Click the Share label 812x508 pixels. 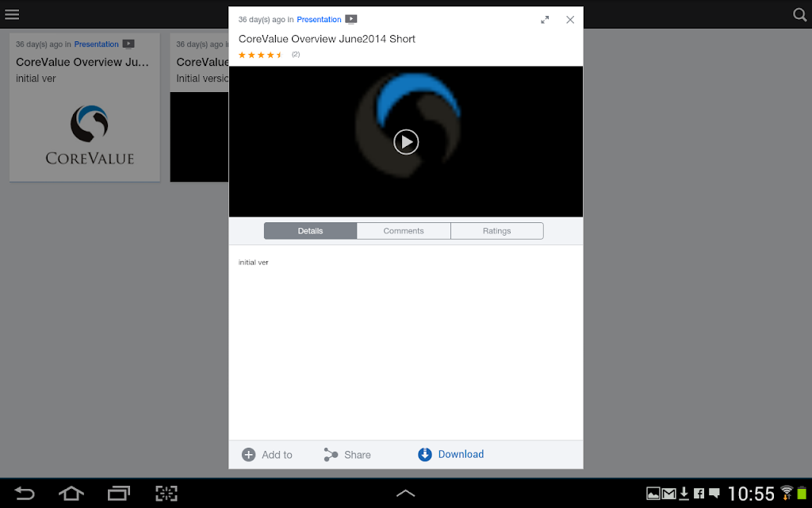coord(358,455)
